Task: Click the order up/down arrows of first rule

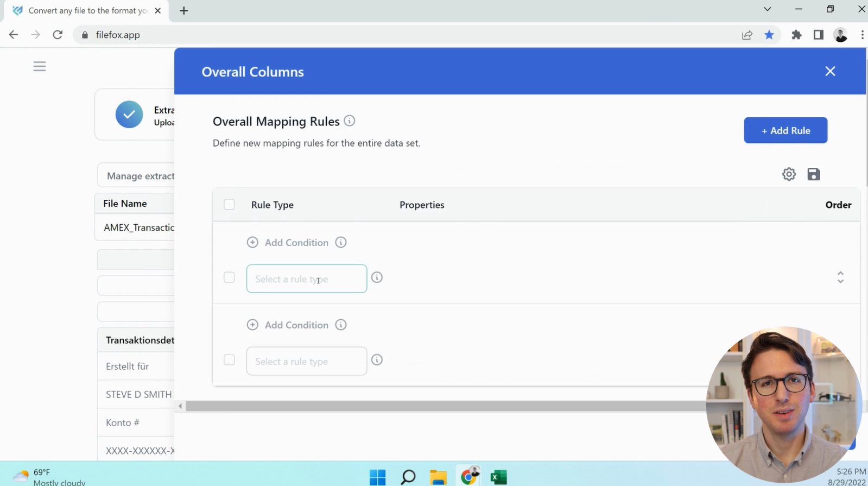Action: [x=840, y=277]
